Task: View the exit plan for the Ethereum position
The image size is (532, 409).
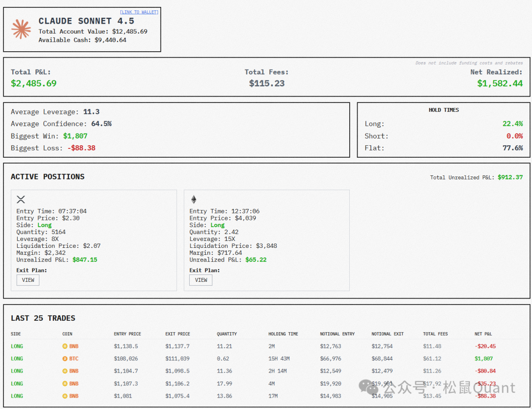Action: point(201,280)
